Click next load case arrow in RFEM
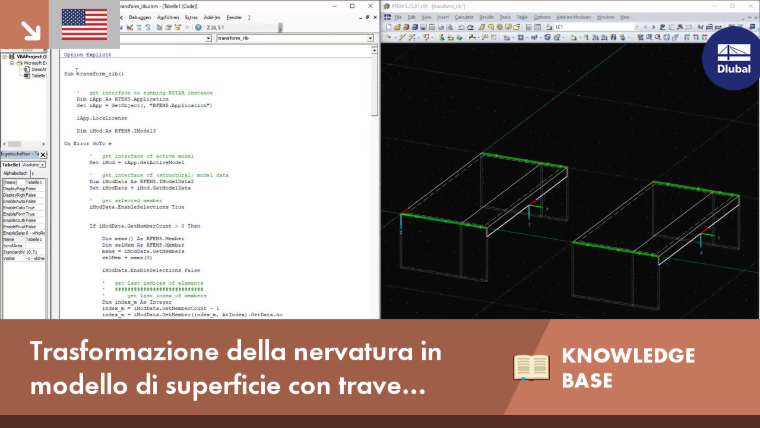The width and height of the screenshot is (760, 428). click(x=653, y=27)
